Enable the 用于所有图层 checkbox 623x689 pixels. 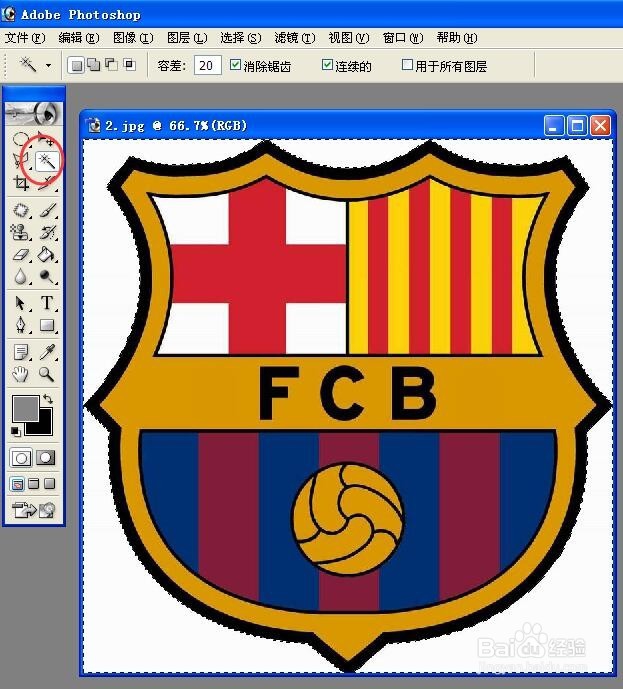(407, 65)
